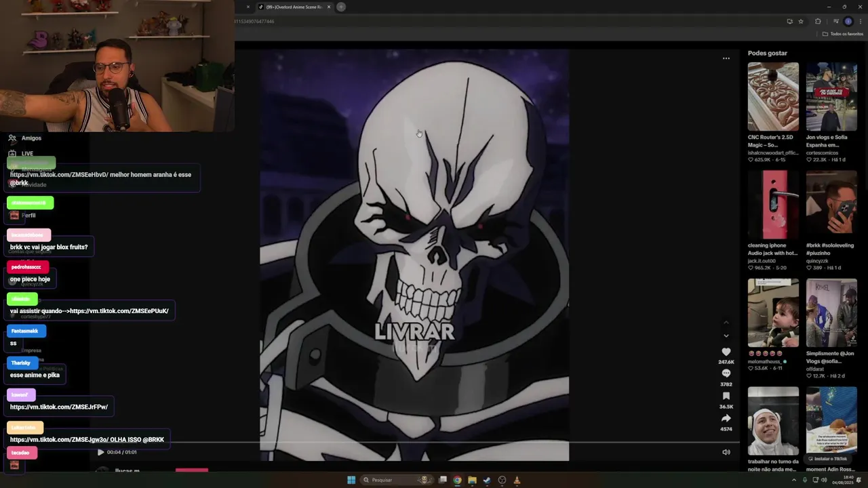Click the streamer webcam overlay
Viewport: 868px width, 488px height.
coord(117,66)
